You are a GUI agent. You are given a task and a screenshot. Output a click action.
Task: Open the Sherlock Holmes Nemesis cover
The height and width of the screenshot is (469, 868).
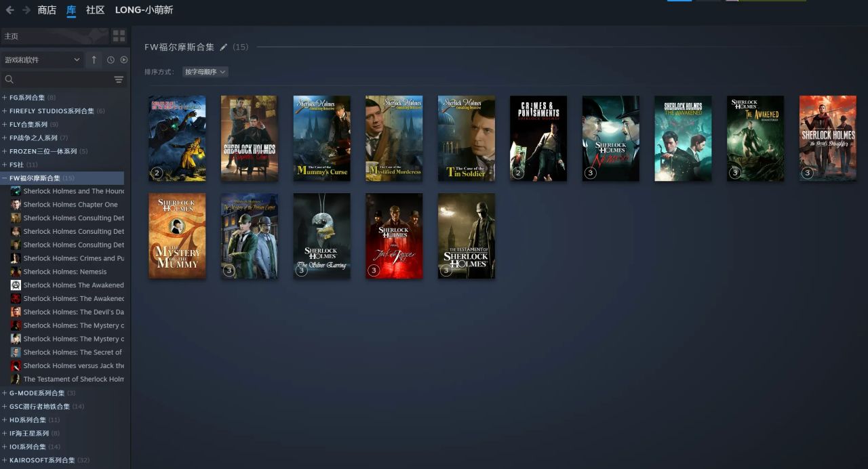[611, 138]
